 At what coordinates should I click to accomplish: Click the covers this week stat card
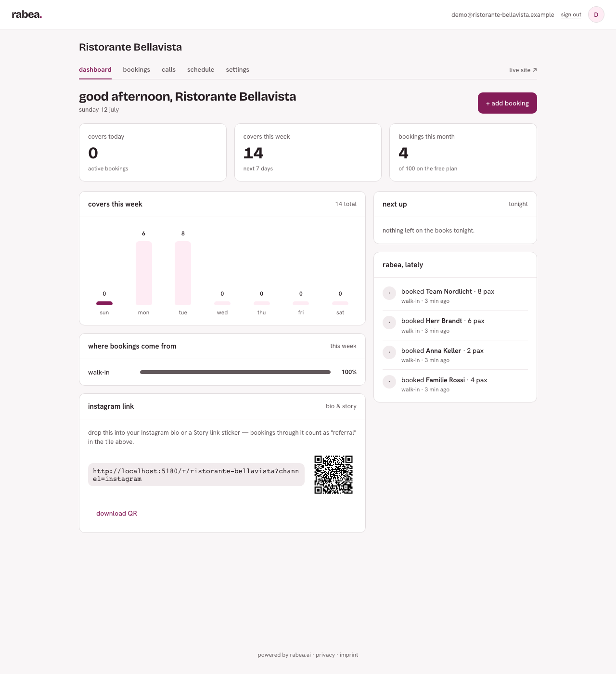(308, 152)
